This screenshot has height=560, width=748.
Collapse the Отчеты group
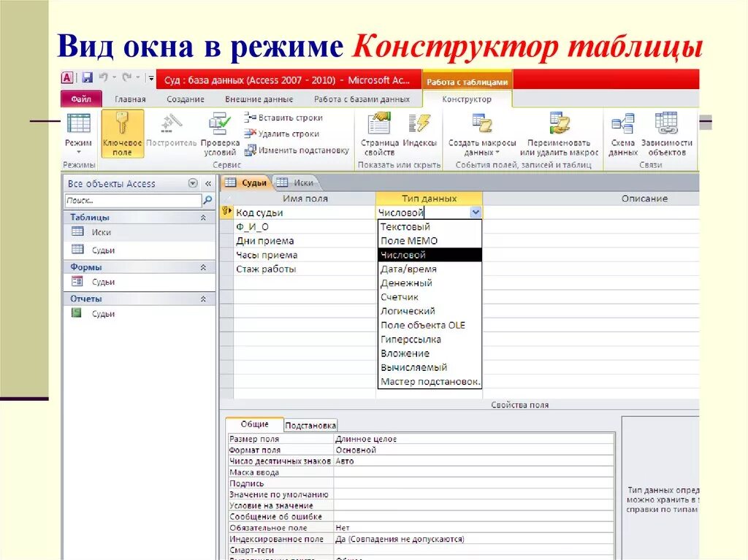point(203,299)
